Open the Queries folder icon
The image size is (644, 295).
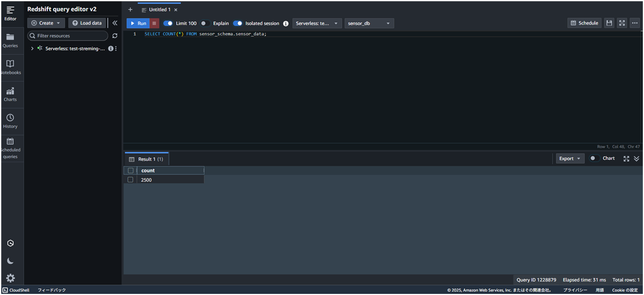(10, 37)
